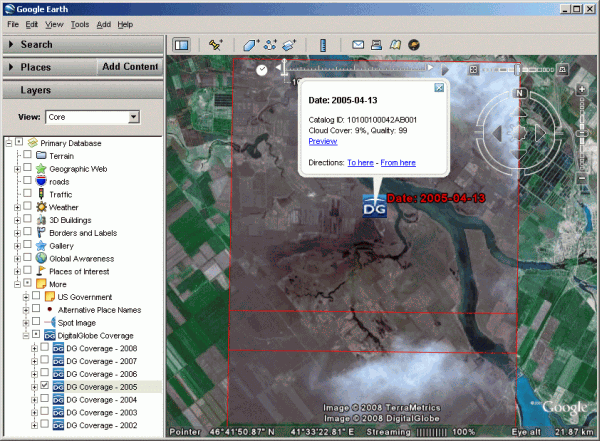The height and width of the screenshot is (441, 600).
Task: Enable the roads layer checkbox
Action: point(27,180)
